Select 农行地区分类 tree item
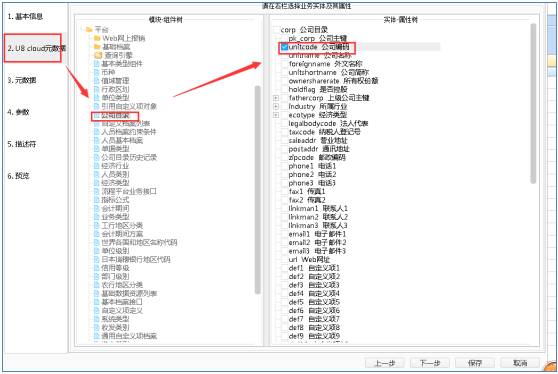558x374 pixels. click(122, 285)
